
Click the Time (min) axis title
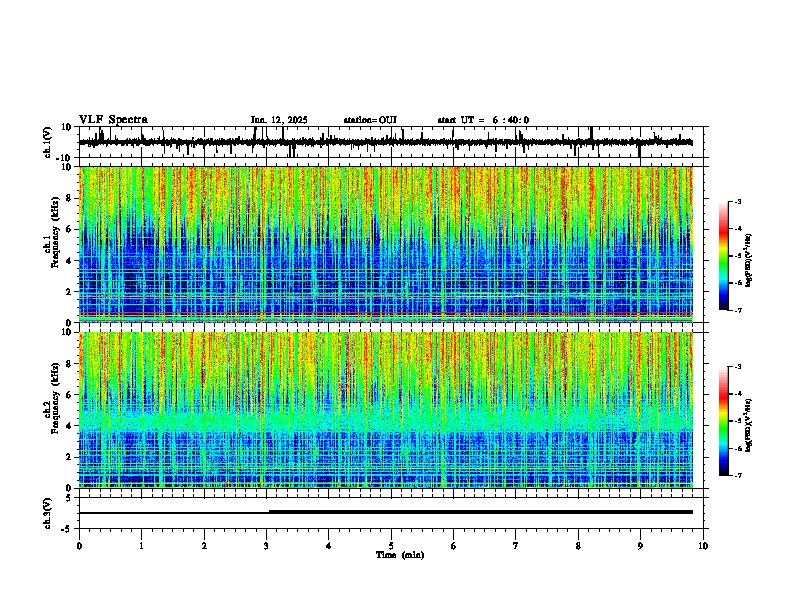tap(400, 555)
